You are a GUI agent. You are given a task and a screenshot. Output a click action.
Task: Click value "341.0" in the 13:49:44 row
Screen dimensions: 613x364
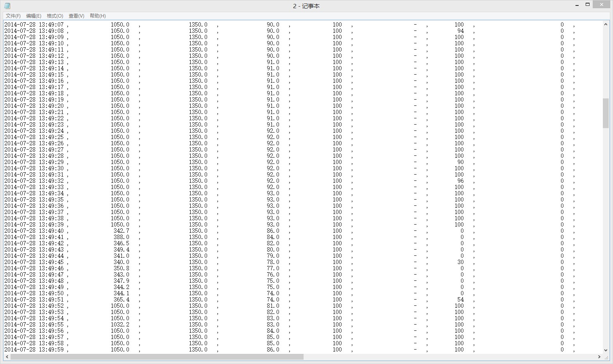122,256
